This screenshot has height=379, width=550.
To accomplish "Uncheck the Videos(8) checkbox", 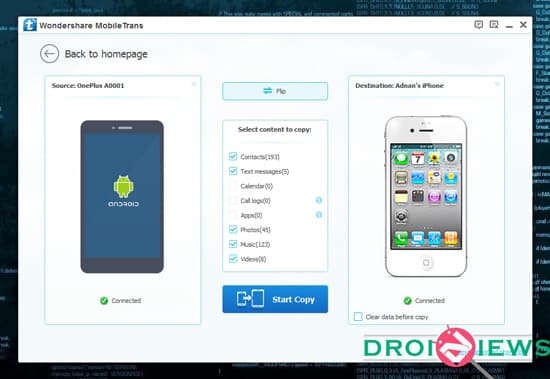I will tap(233, 259).
